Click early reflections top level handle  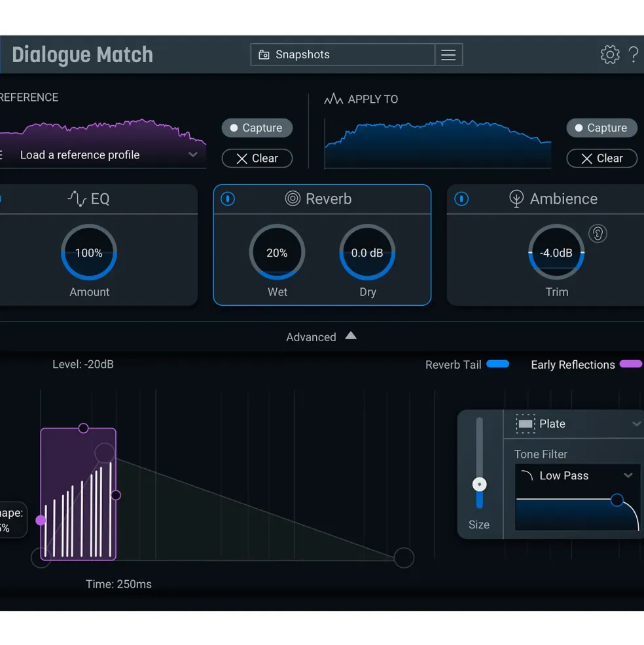pos(84,428)
